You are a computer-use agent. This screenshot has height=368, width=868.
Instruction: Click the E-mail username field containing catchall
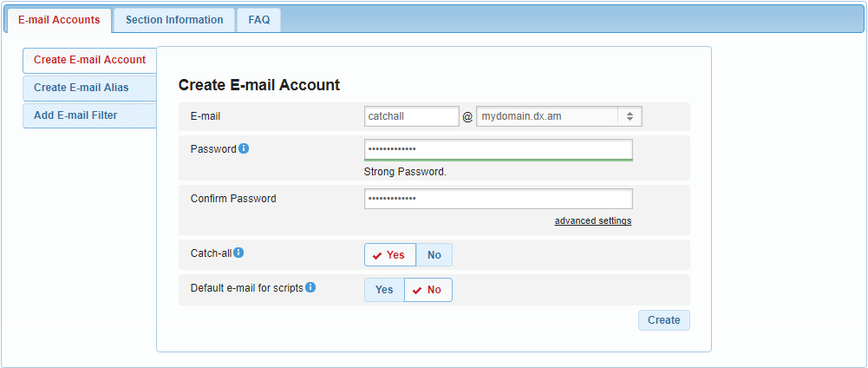(411, 116)
